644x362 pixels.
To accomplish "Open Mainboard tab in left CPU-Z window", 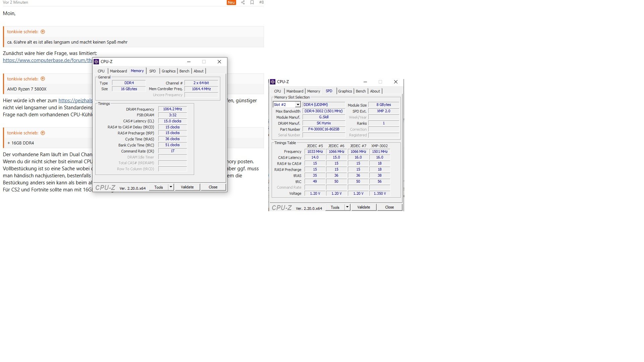I will (118, 71).
